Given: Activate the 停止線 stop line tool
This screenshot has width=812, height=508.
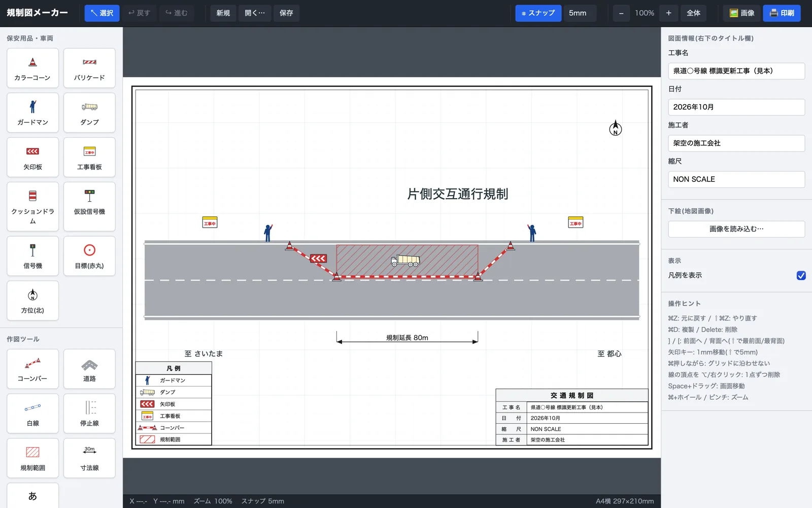Looking at the screenshot, I should click(x=89, y=414).
